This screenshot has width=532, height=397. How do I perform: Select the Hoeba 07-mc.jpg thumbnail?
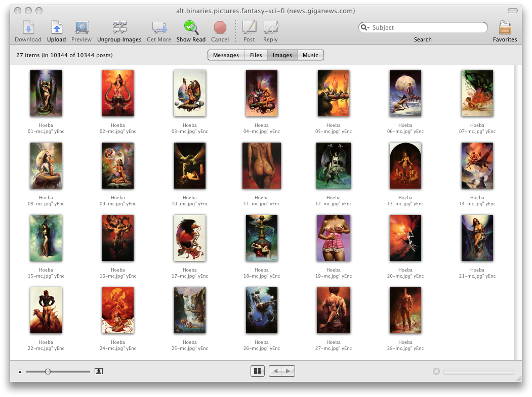[x=477, y=93]
